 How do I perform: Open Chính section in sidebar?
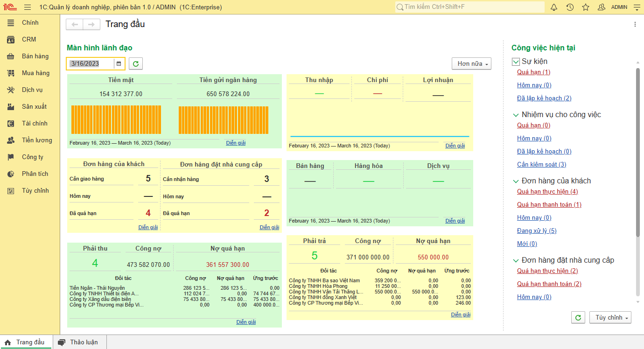(30, 22)
